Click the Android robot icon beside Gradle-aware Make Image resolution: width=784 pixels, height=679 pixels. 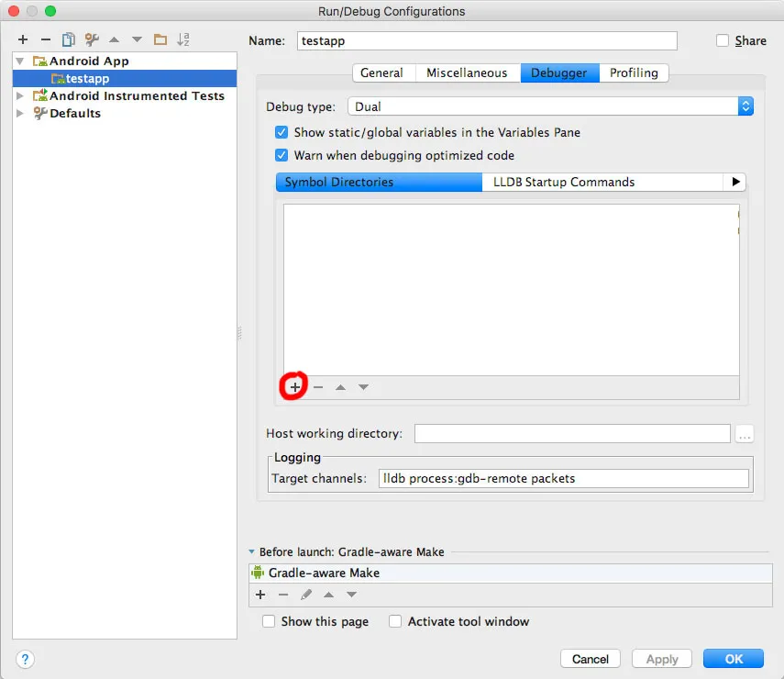pyautogui.click(x=258, y=572)
